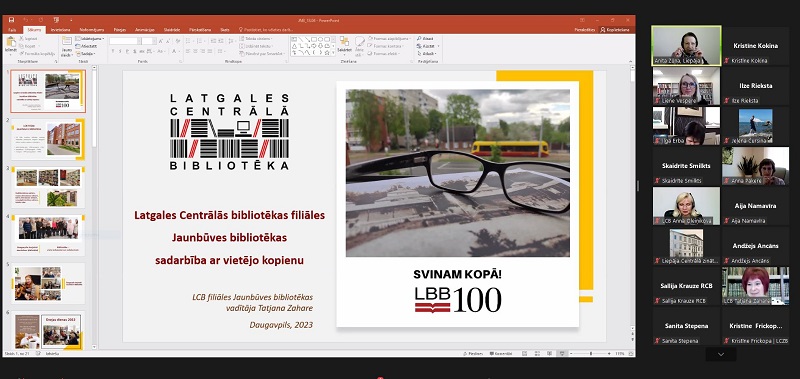
Task: Toggle center text alignment
Action: [x=195, y=52]
